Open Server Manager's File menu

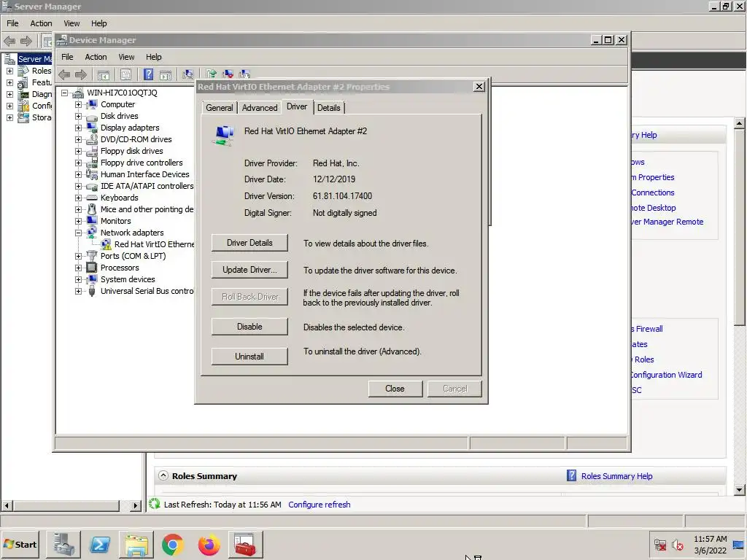12,23
